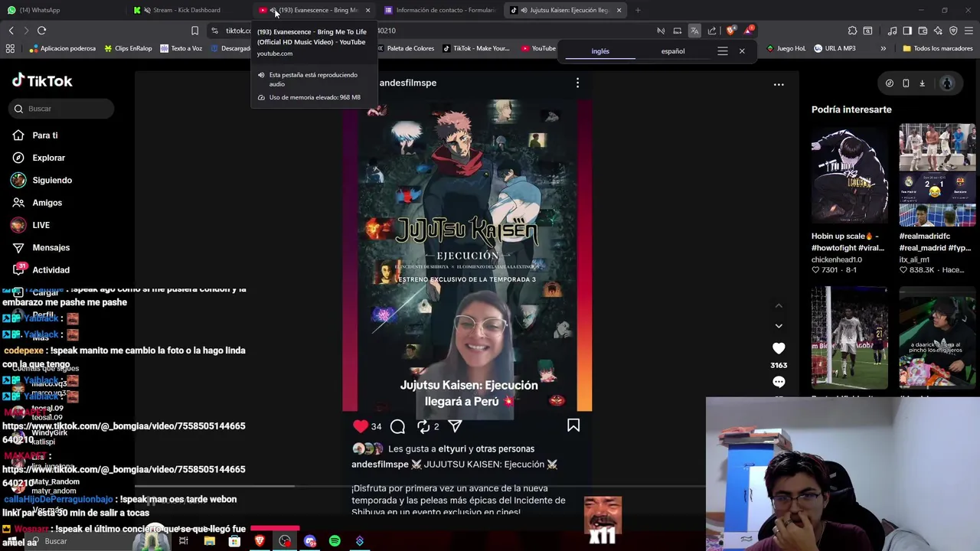Screen dimensions: 980x551
Task: Click the white heart showing 3163
Action: pos(779,348)
